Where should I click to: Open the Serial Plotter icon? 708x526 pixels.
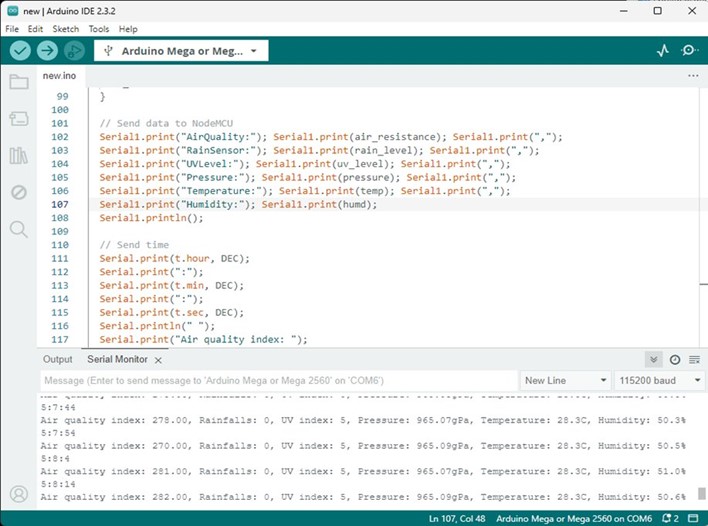click(662, 51)
